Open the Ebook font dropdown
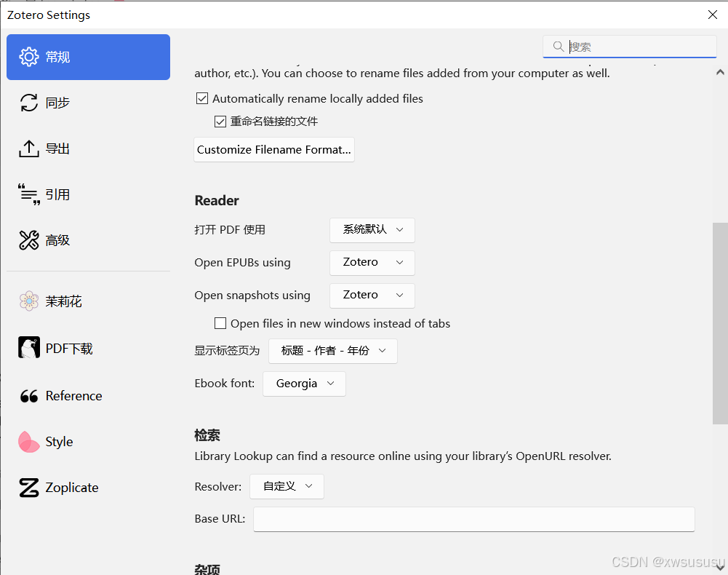The width and height of the screenshot is (728, 575). click(x=303, y=384)
